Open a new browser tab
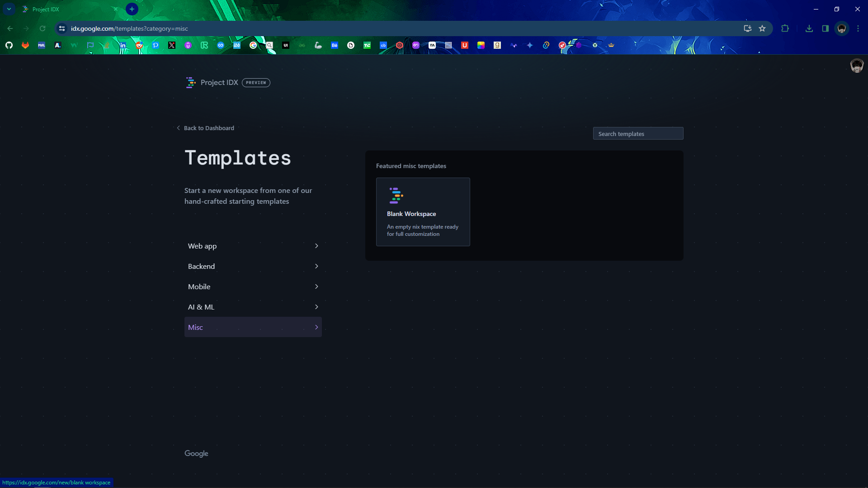 click(x=132, y=9)
